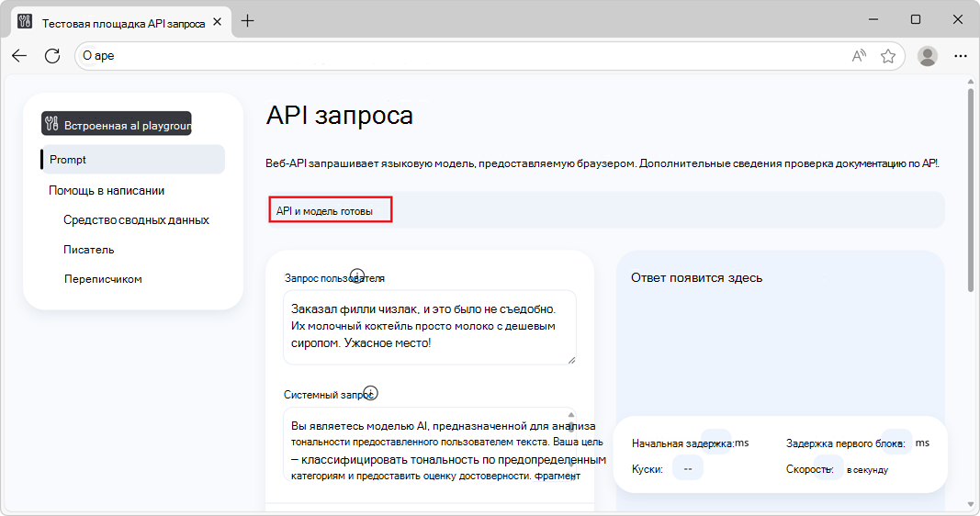The width and height of the screenshot is (980, 516).
Task: Click system prompt scrollbar up arrow
Action: click(571, 415)
